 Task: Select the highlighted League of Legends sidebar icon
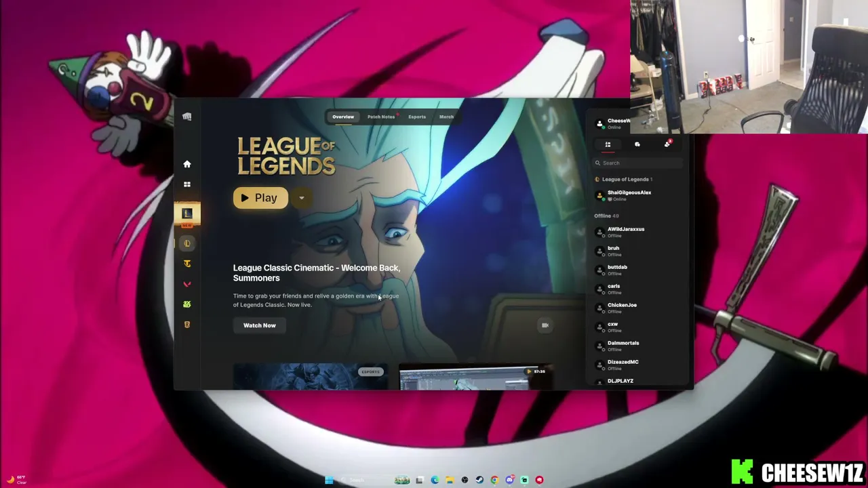coord(187,243)
